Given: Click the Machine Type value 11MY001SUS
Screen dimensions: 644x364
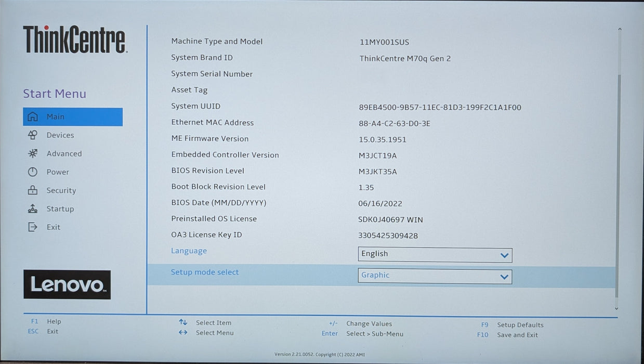Looking at the screenshot, I should click(384, 42).
